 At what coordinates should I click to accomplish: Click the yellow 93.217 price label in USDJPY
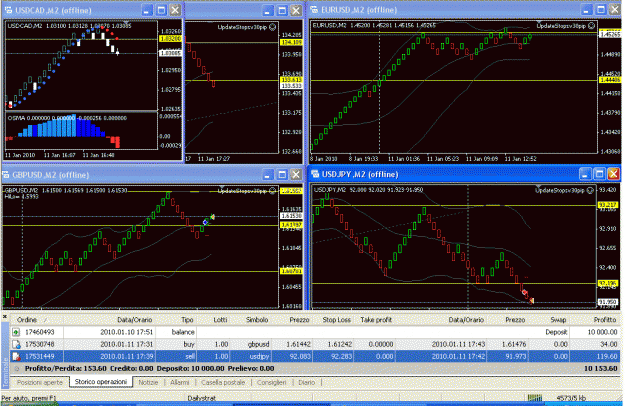[x=607, y=205]
